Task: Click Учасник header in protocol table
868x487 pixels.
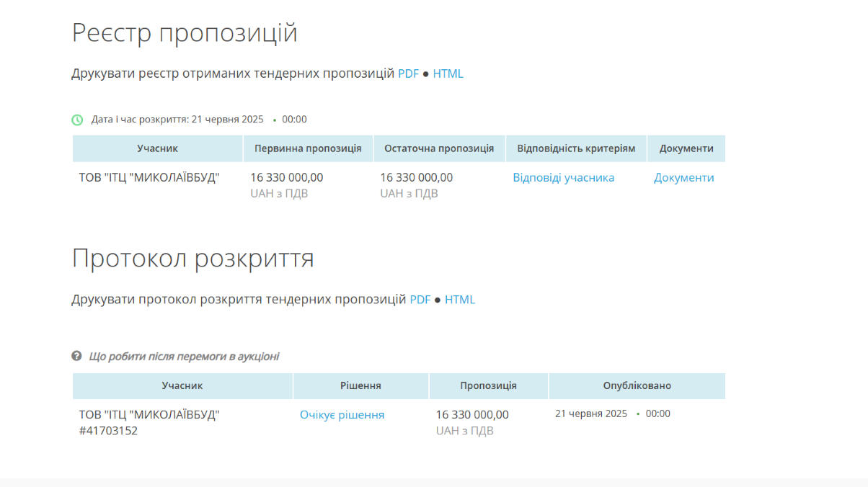Action: pos(182,386)
